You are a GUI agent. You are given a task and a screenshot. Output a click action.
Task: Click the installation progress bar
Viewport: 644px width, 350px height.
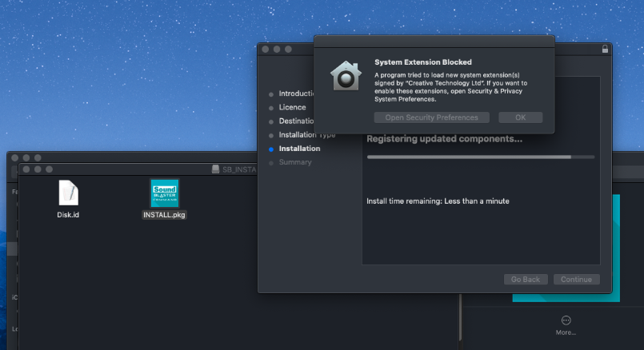click(x=480, y=157)
